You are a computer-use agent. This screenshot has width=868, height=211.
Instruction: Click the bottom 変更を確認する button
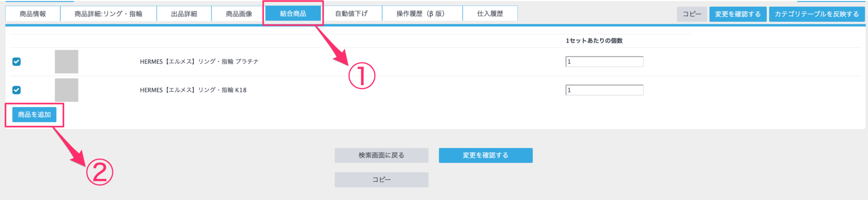486,155
